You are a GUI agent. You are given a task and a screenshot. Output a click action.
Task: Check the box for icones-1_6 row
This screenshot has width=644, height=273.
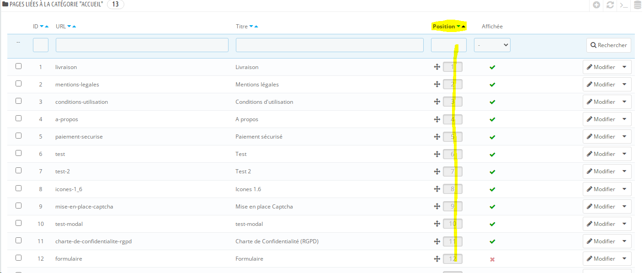(x=18, y=188)
